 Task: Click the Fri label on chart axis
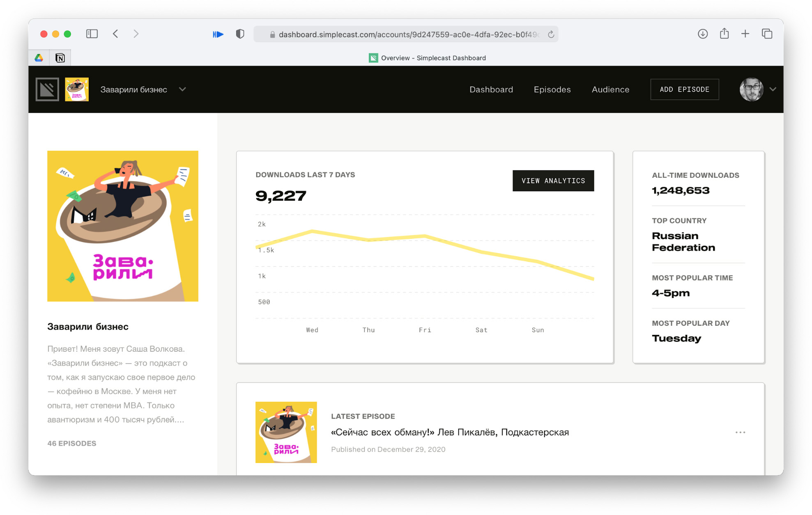425,330
